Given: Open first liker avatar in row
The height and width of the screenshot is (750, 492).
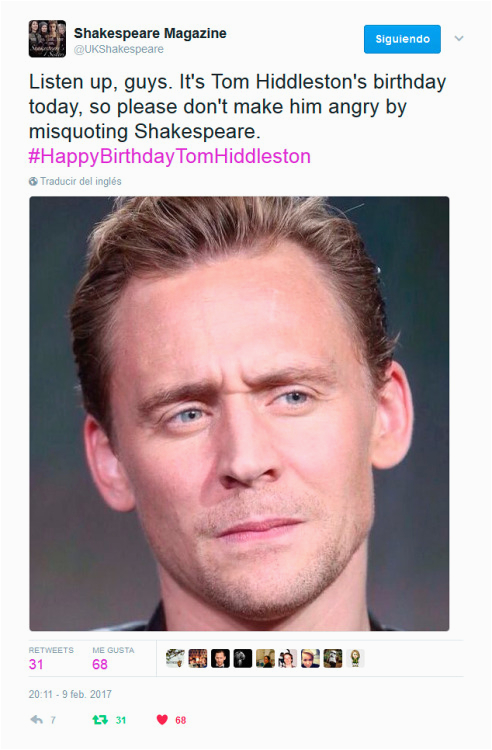Looking at the screenshot, I should point(175,658).
